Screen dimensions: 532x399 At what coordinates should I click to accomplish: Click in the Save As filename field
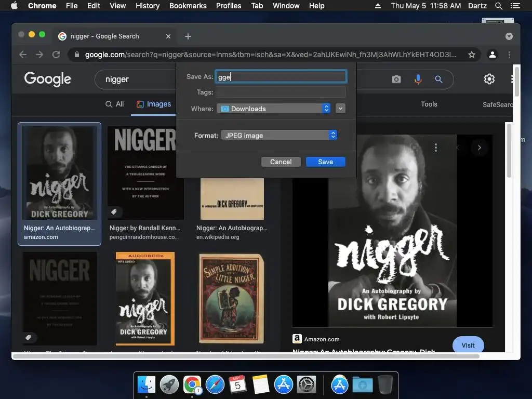(x=281, y=77)
